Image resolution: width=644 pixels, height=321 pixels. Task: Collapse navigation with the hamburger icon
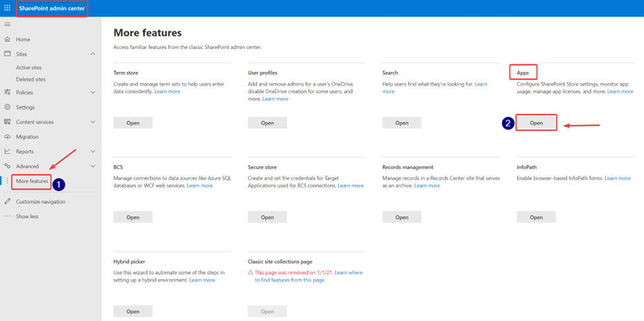point(7,24)
